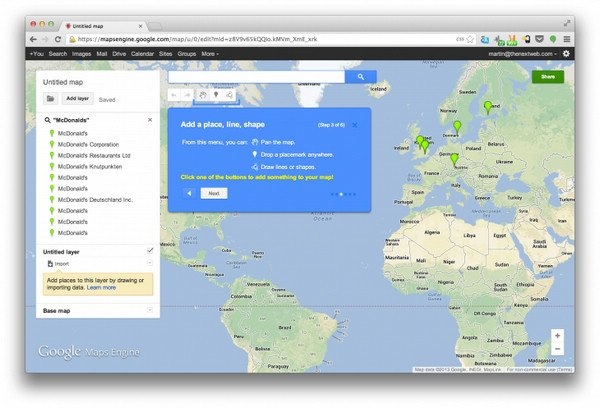Click the redo arrow in map toolbar

(188, 95)
